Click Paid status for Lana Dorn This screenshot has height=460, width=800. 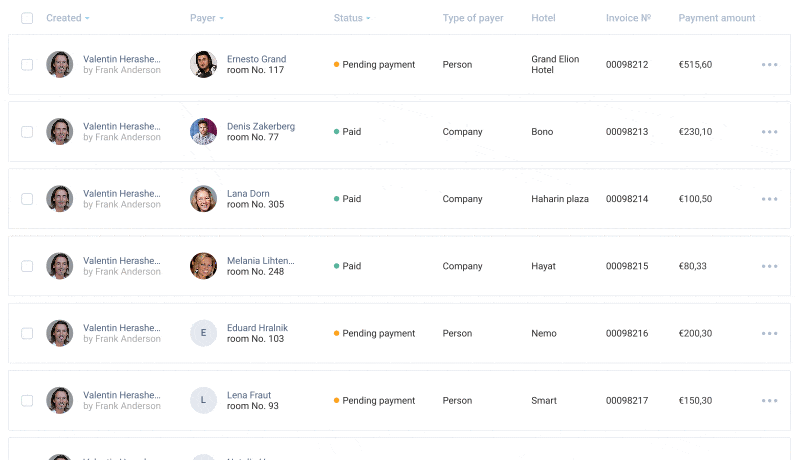click(x=347, y=199)
